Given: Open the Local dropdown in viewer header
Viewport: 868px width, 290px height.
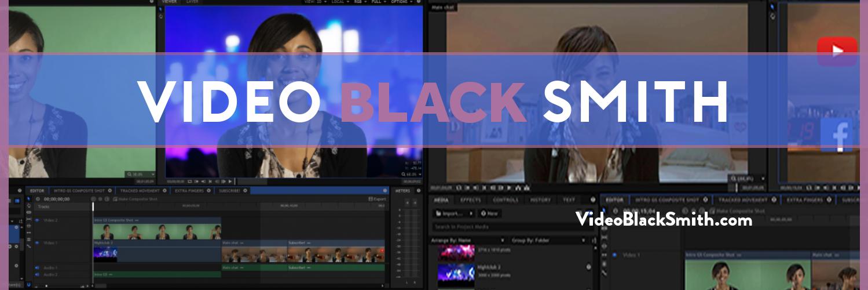Looking at the screenshot, I should [340, 2].
